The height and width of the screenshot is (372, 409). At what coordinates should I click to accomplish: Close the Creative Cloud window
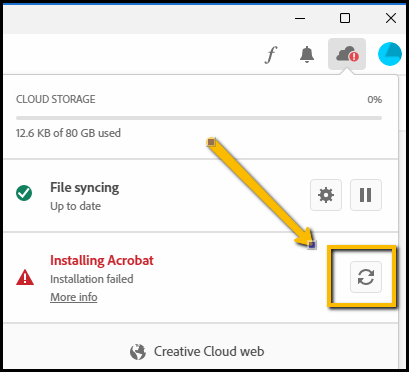[x=391, y=18]
